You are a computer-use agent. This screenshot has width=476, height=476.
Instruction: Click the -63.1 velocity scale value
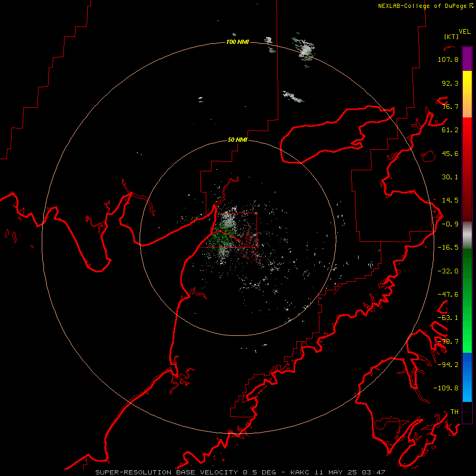tap(448, 318)
